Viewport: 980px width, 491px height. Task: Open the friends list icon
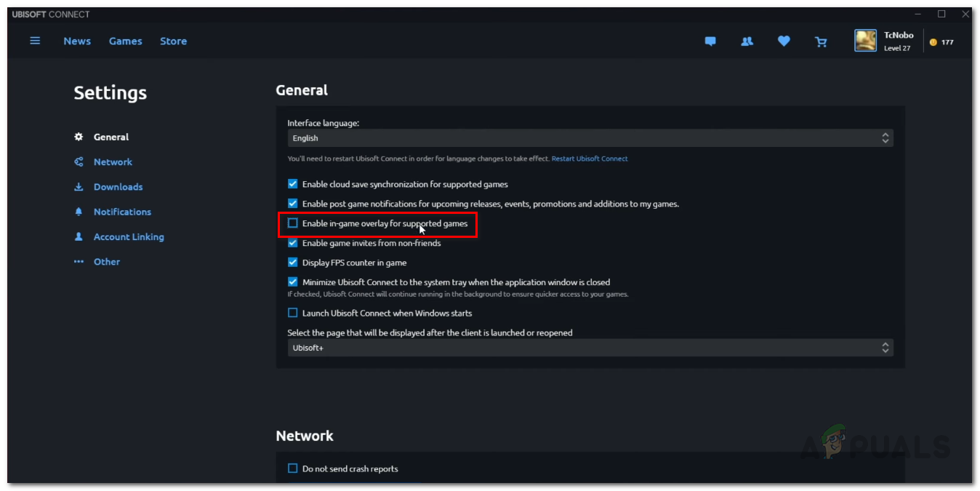747,41
